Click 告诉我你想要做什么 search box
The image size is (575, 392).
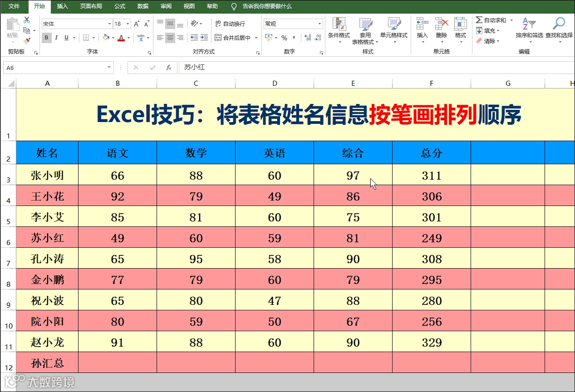tap(267, 6)
